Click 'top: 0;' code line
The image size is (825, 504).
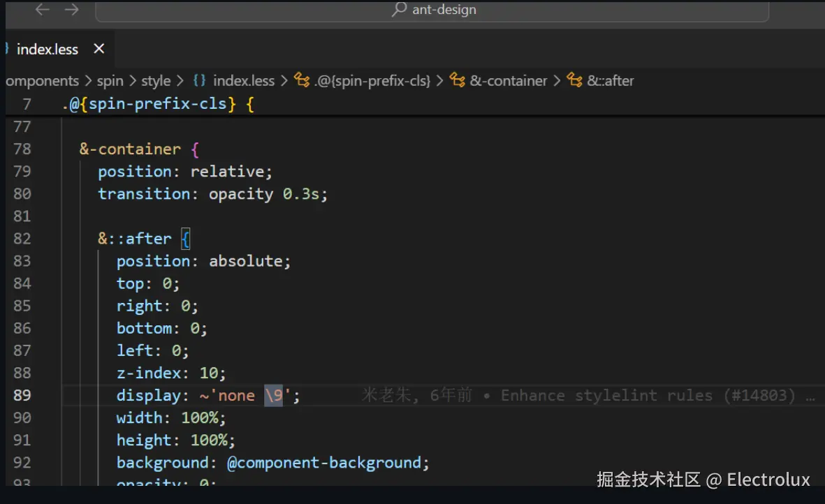pyautogui.click(x=148, y=284)
